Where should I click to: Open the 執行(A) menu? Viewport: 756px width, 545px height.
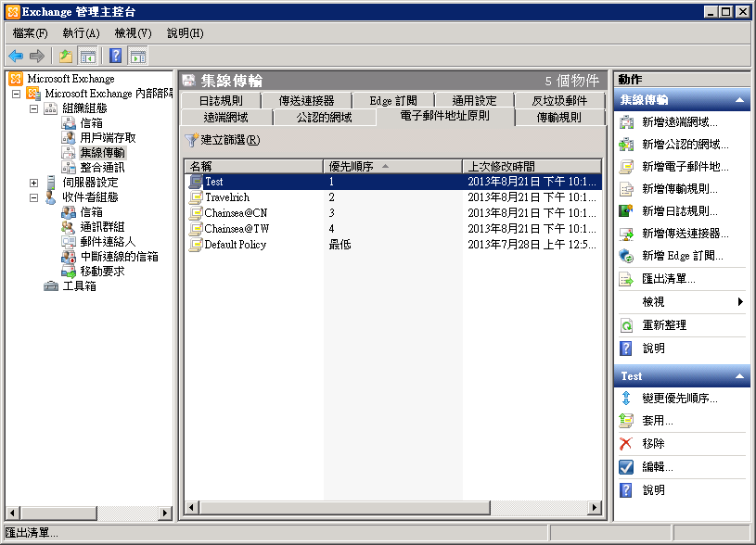81,33
